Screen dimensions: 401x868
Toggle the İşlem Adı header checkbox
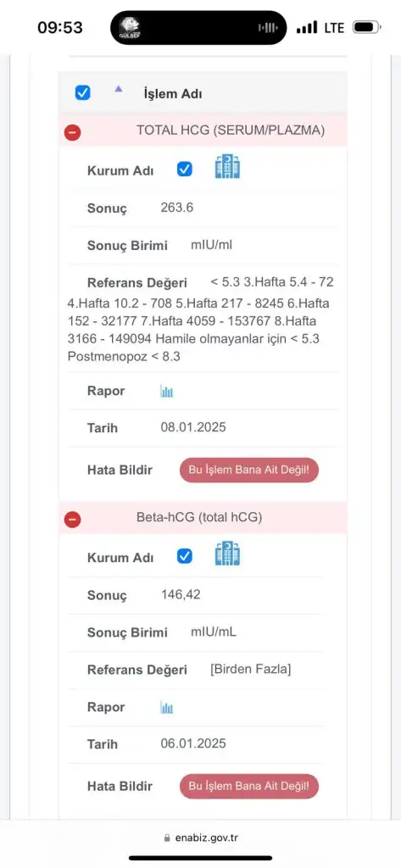[x=82, y=92]
